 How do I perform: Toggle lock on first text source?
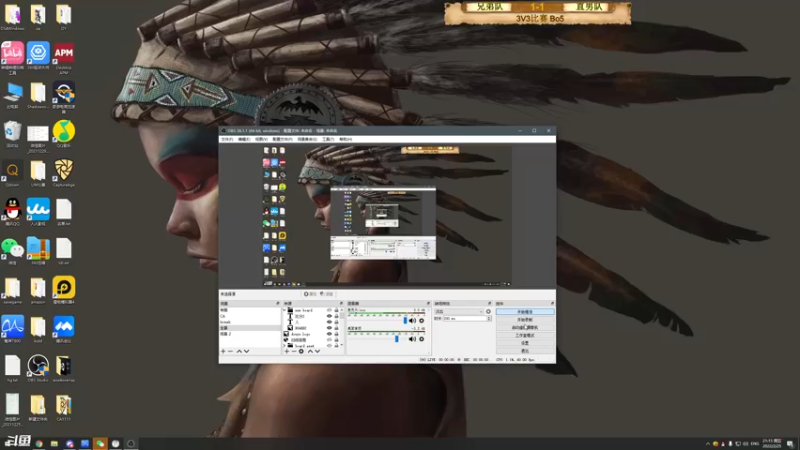336,316
